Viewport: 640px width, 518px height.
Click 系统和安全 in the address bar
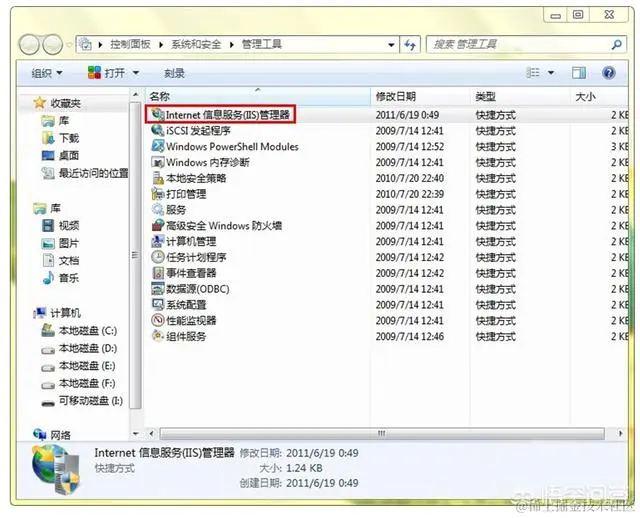[x=196, y=44]
